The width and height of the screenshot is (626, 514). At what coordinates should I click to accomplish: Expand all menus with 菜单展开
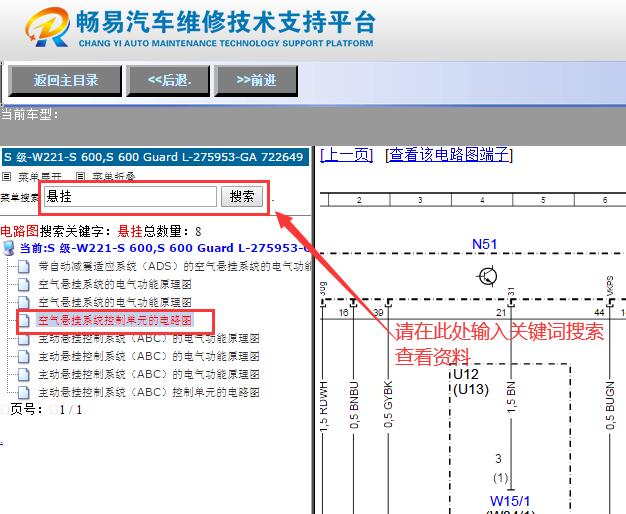(40, 177)
